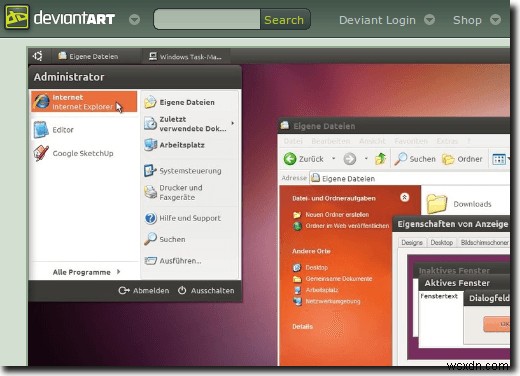
Task: Click the Adresse field showing Eigene Dateien
Action: 409,179
